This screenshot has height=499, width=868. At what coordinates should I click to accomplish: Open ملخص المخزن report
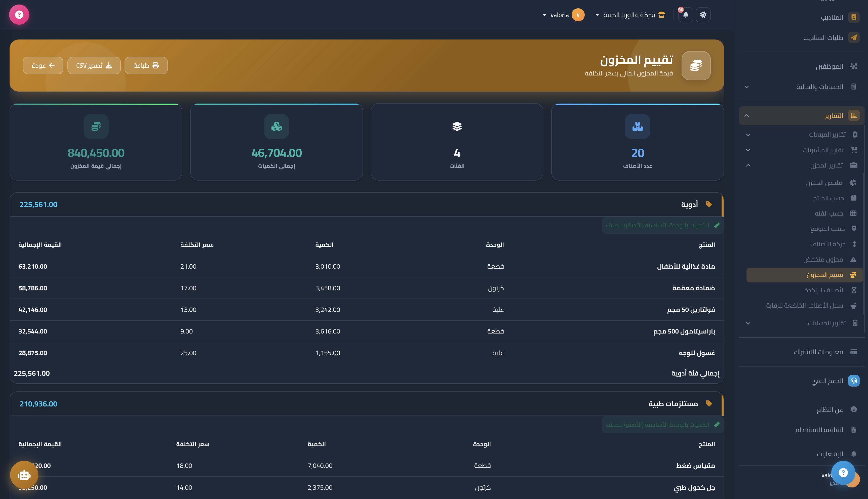804,183
